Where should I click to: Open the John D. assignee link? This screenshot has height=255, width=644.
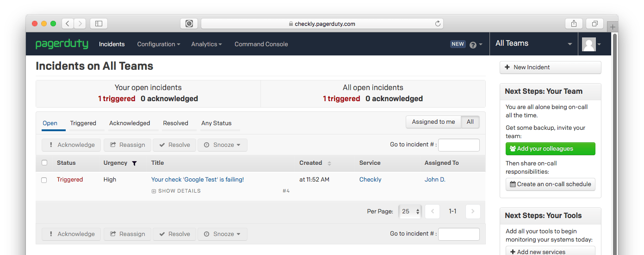click(435, 180)
